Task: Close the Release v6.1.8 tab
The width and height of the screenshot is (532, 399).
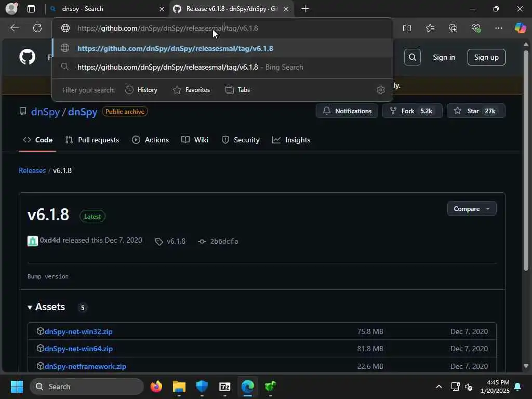Action: pyautogui.click(x=286, y=9)
